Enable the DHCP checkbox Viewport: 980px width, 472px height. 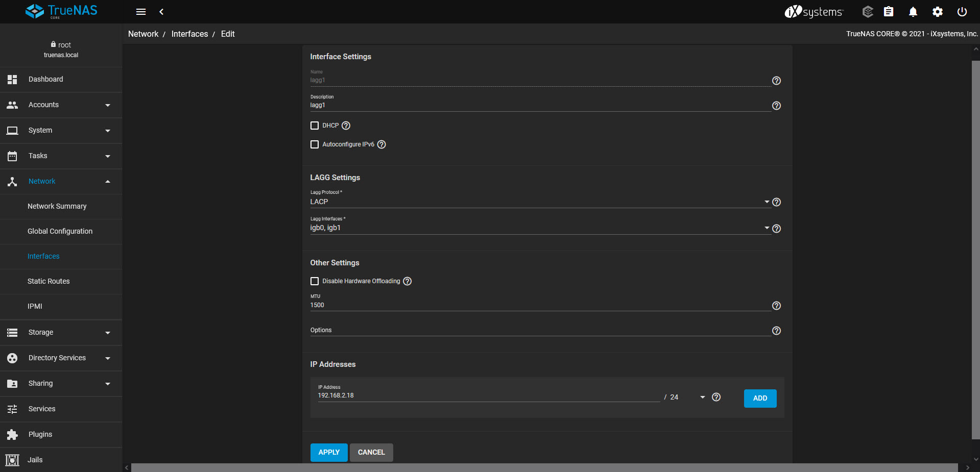point(315,126)
